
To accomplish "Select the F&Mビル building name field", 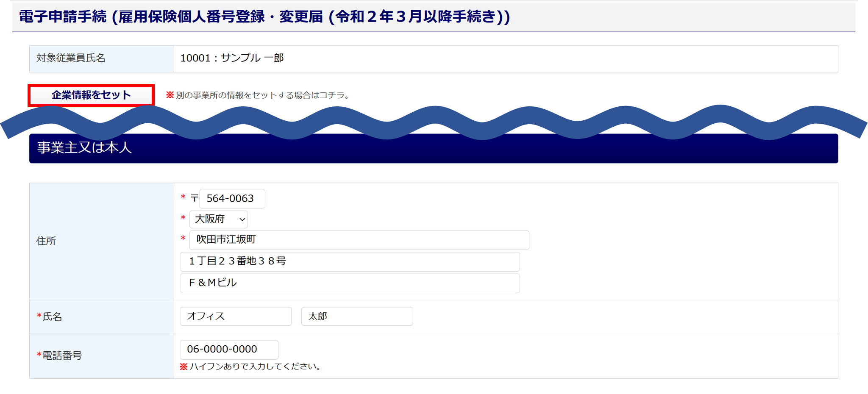I will (x=349, y=283).
